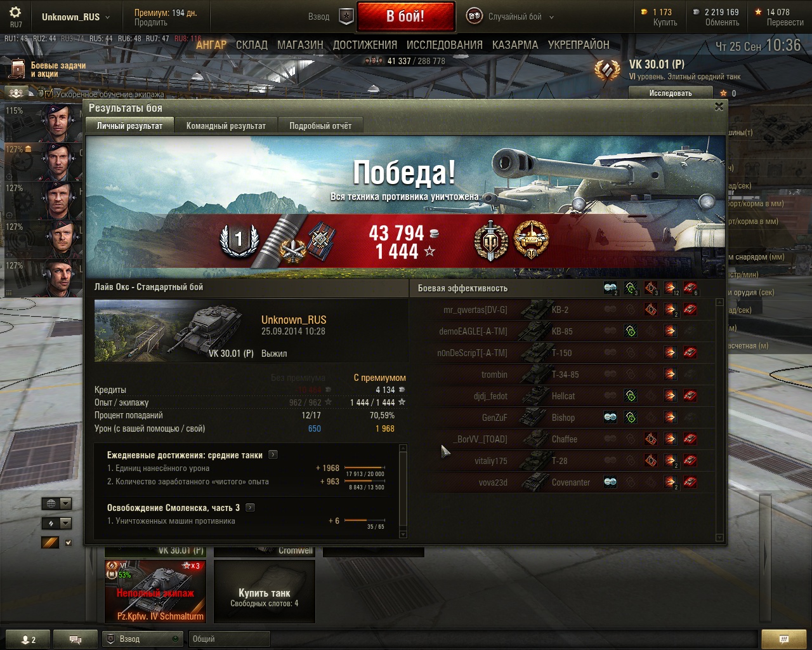Open the contacts list button showing 2

coord(27,639)
